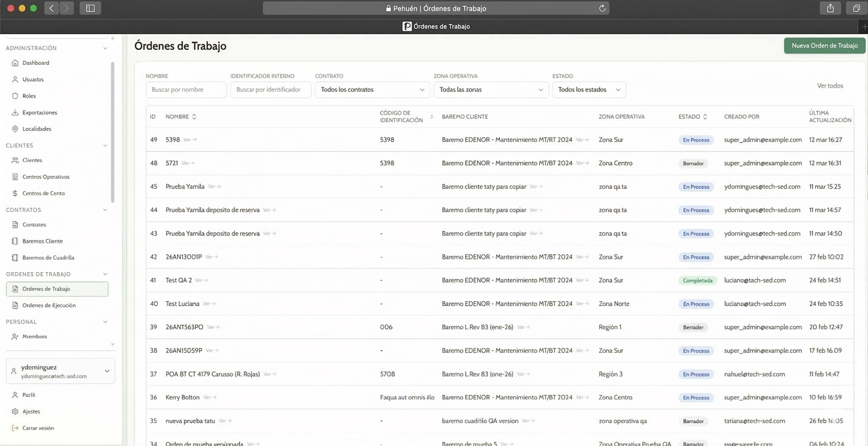
Task: Click the Localidades pin icon
Action: tap(15, 129)
